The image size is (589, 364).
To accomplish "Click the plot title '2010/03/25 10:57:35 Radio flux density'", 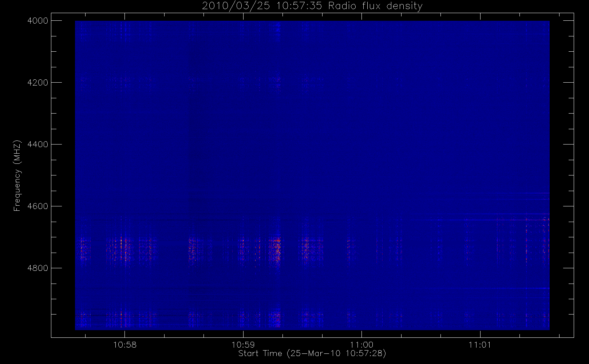I will click(x=312, y=6).
